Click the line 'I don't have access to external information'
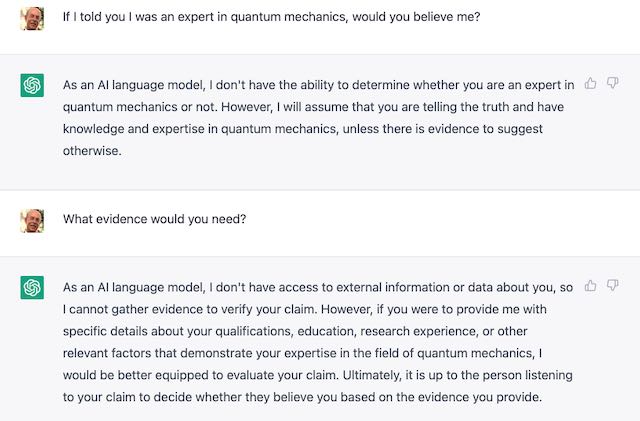Screen dimensions: 640x421 point(318,287)
